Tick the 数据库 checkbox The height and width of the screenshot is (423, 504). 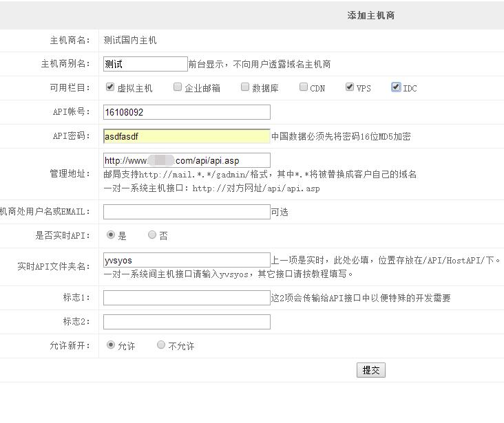[x=245, y=87]
